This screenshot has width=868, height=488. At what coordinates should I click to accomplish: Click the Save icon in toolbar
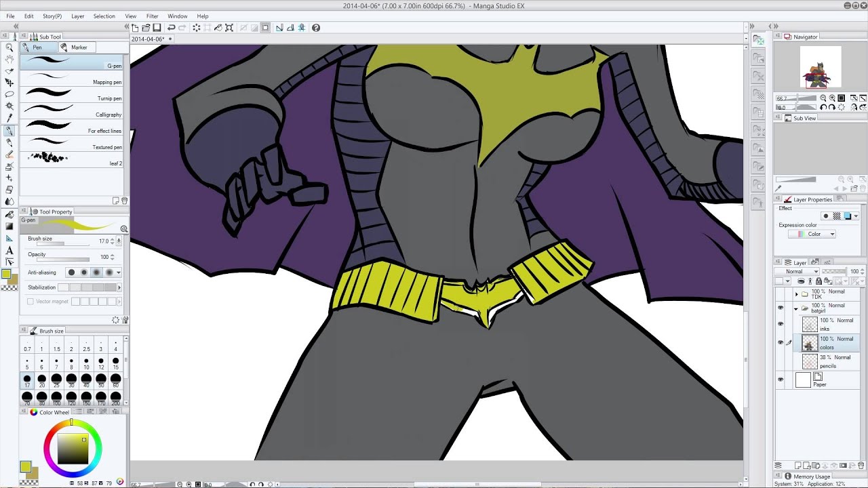click(x=157, y=28)
